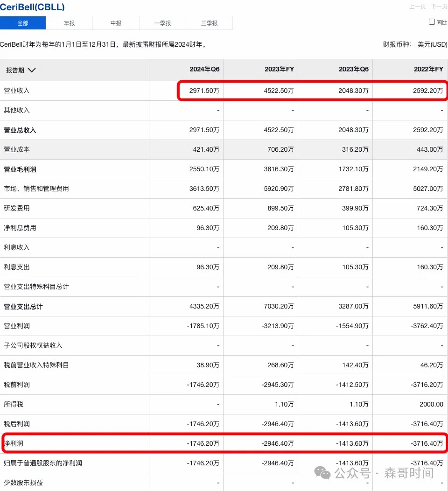Switch to the 中报 tab
448x491 pixels.
coord(116,23)
